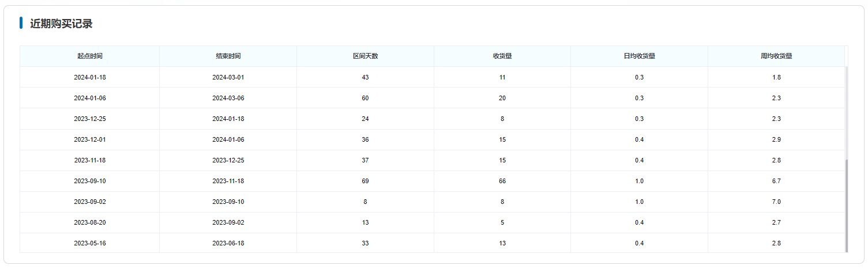Click the end date cell 2023-06-18
The image size is (868, 269).
click(228, 243)
